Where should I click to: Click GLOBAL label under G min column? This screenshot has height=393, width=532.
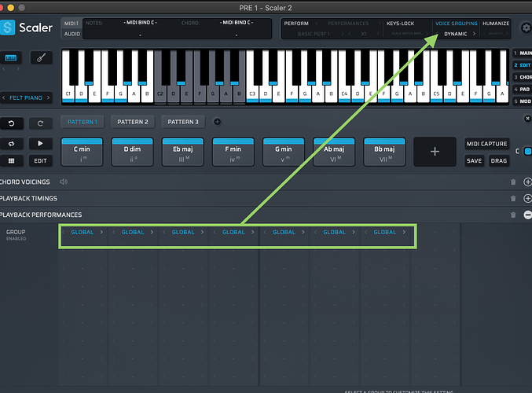coord(284,232)
